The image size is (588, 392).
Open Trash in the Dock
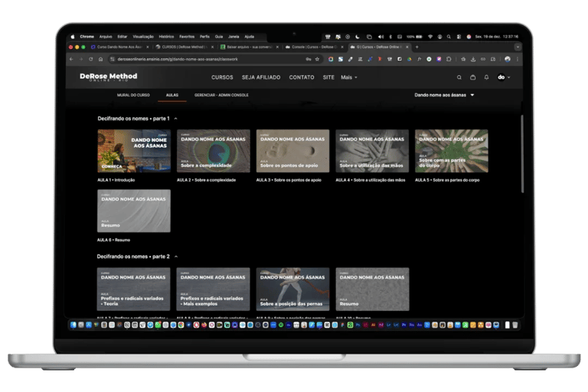click(514, 325)
